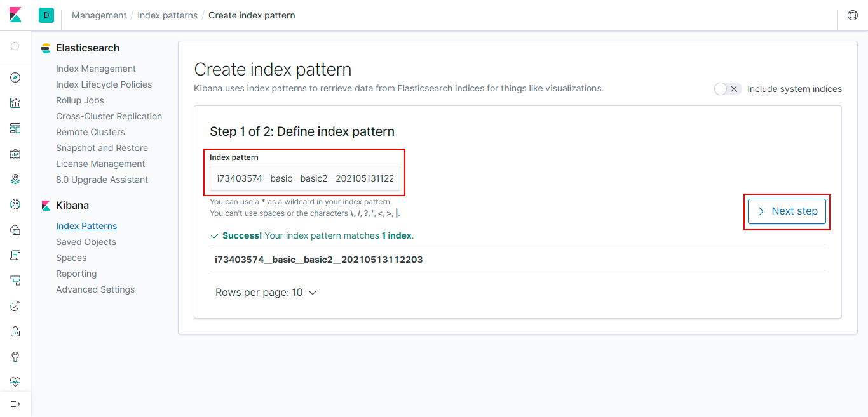This screenshot has width=868, height=417.
Task: Open SIEM via the padlock icon
Action: pyautogui.click(x=15, y=331)
